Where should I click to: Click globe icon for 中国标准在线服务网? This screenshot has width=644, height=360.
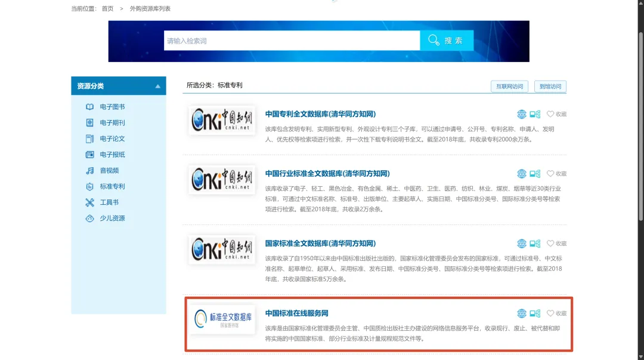pos(522,313)
